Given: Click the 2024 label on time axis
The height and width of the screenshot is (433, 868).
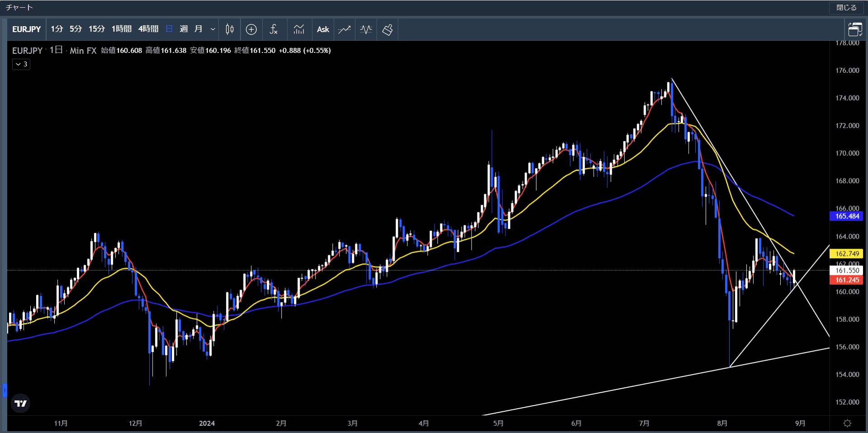Looking at the screenshot, I should pyautogui.click(x=207, y=424).
